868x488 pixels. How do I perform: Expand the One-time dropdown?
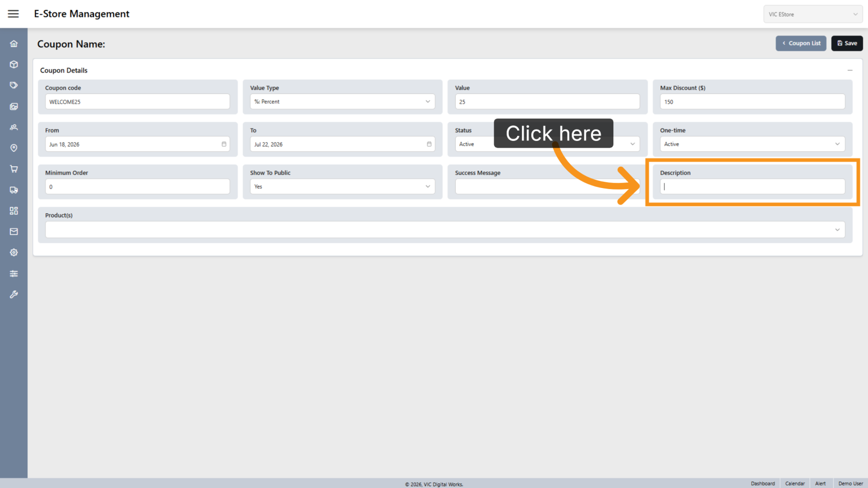point(752,144)
